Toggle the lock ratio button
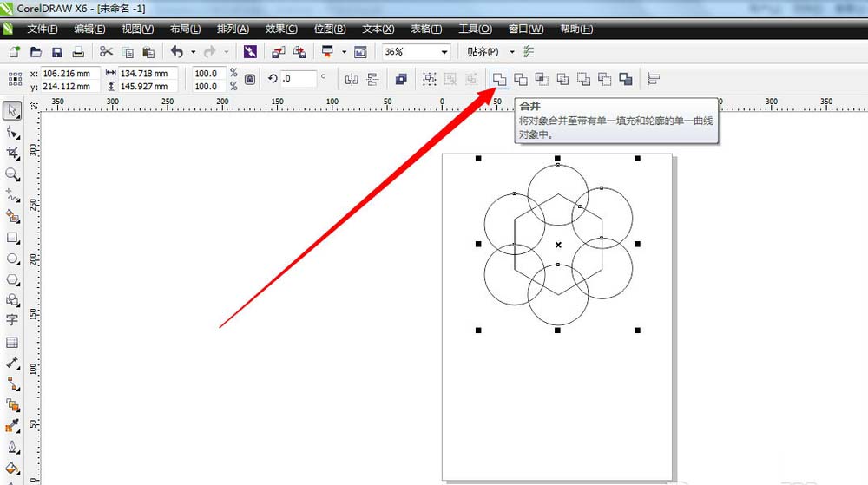This screenshot has width=868, height=485. pyautogui.click(x=250, y=79)
